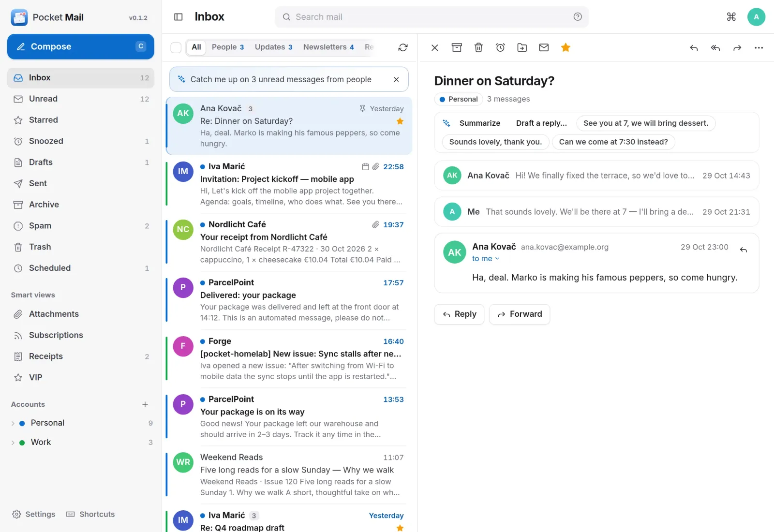Expand Ana Kovač's 29 Oct 14:43 message

(596, 176)
